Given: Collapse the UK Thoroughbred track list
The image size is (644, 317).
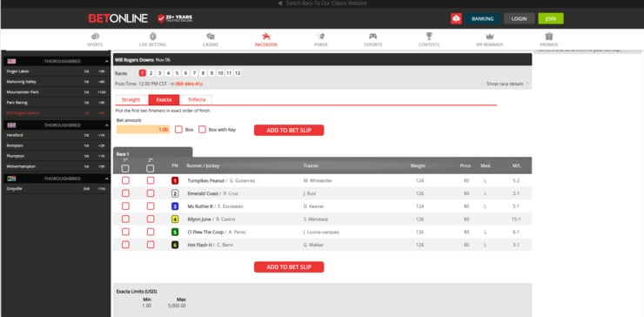Looking at the screenshot, I should [x=107, y=125].
